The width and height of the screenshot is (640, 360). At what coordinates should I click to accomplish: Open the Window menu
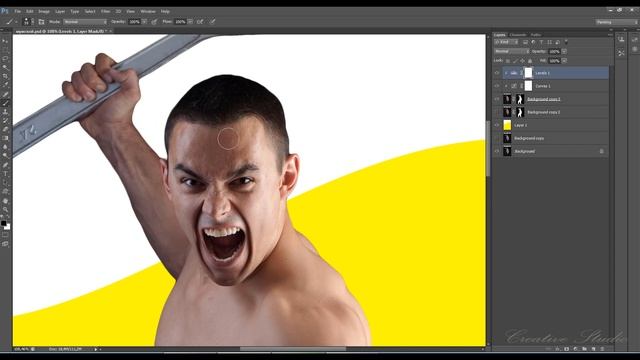(x=148, y=11)
